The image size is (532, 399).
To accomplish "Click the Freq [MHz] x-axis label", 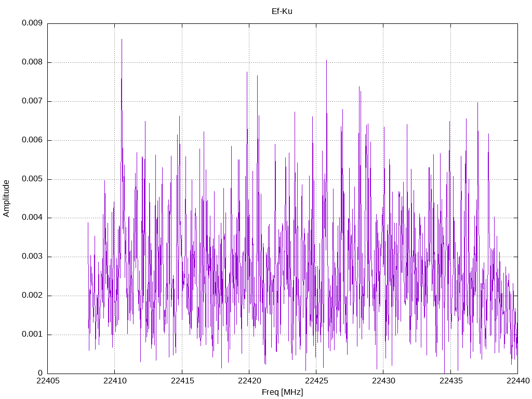I will [x=282, y=392].
